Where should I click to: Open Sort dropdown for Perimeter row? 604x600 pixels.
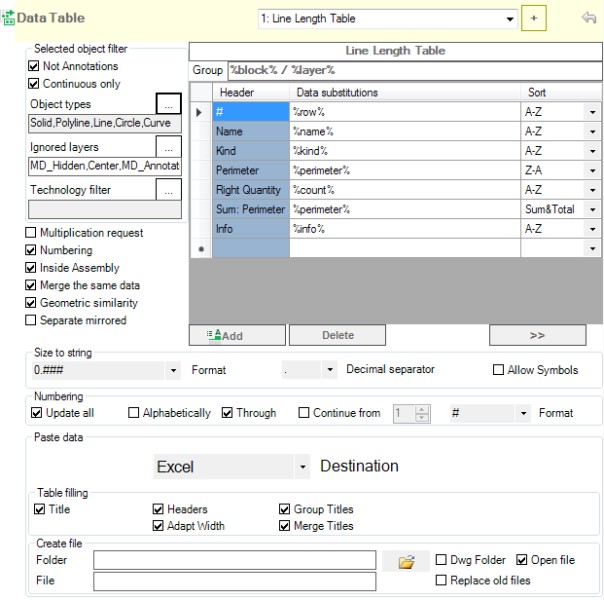coord(592,171)
